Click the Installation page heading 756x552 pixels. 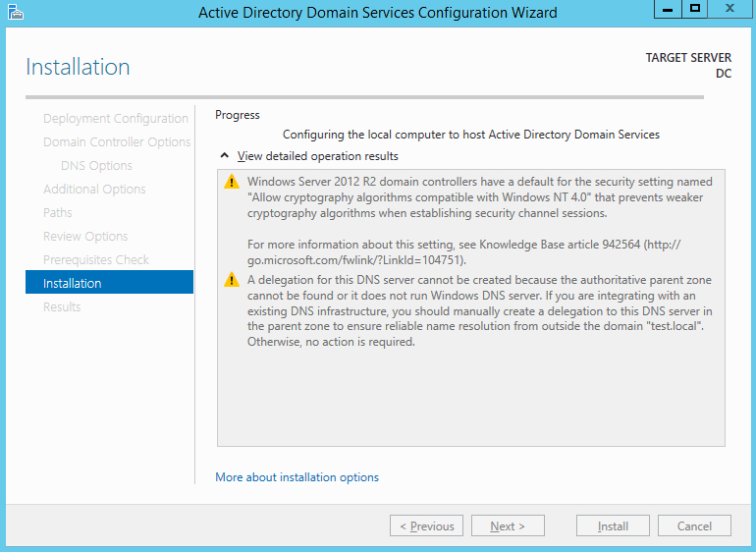[x=78, y=67]
